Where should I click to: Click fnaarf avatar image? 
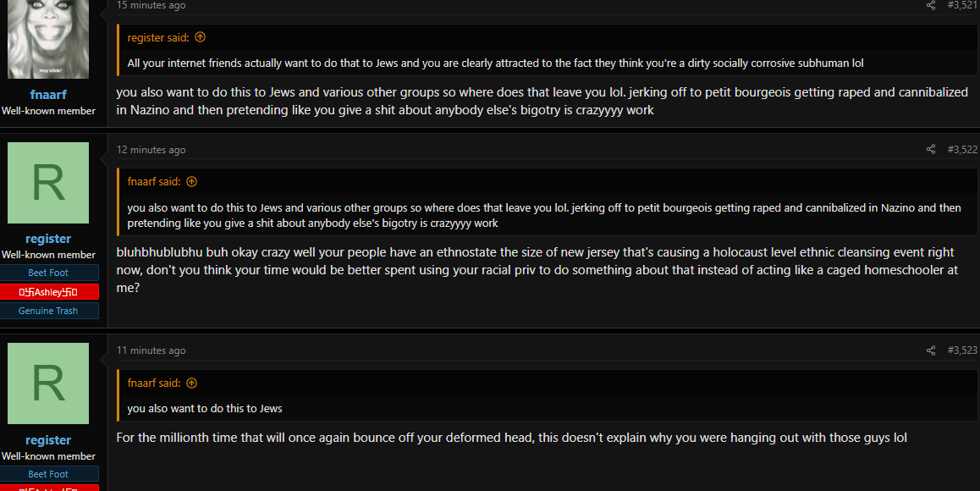(x=48, y=39)
